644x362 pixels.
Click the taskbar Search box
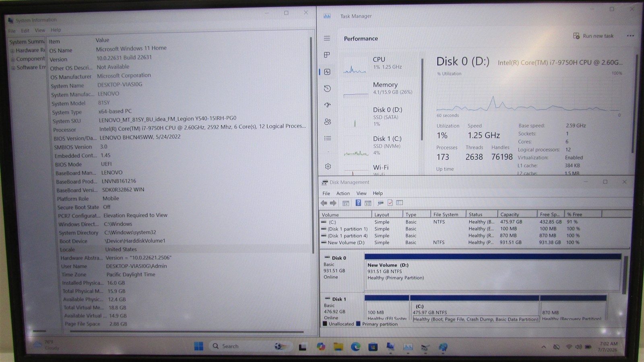(250, 346)
